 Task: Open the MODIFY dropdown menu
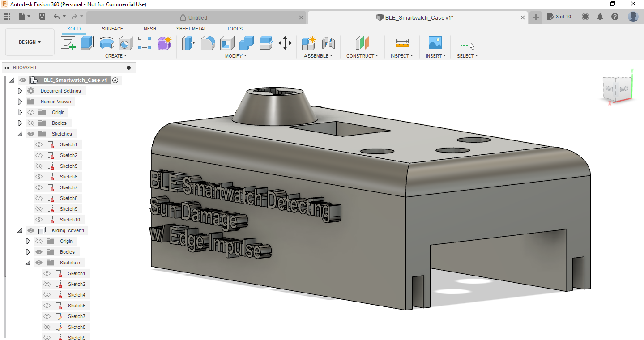tap(236, 56)
